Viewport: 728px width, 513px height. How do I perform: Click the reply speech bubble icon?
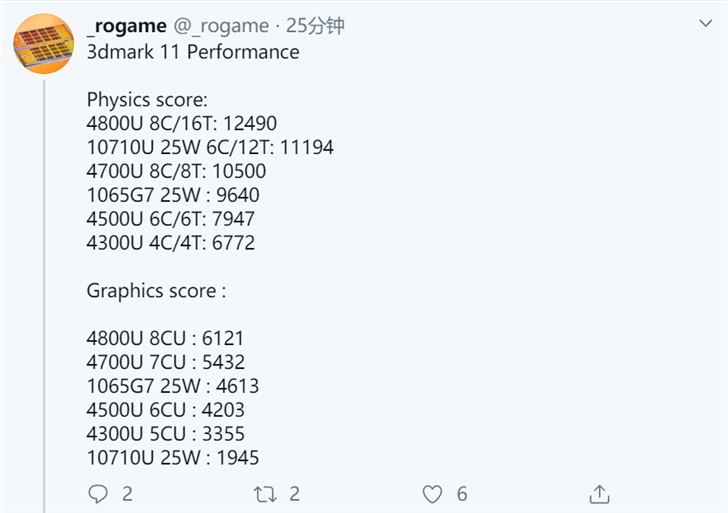click(x=98, y=493)
